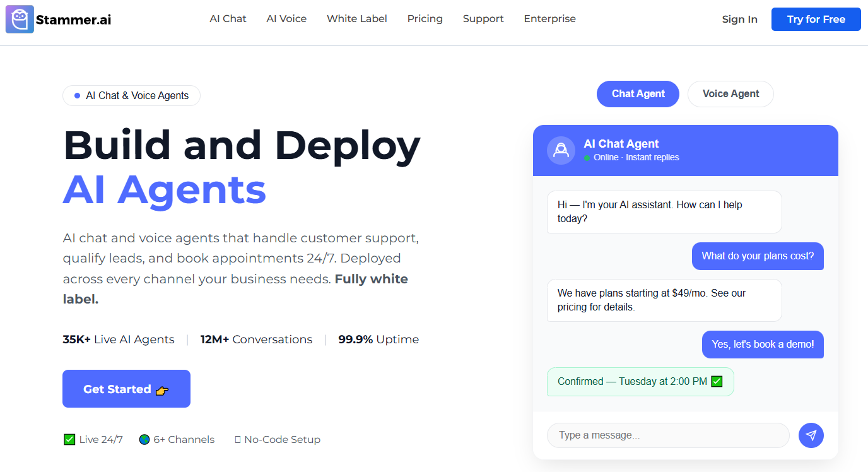Click the Sign In link
This screenshot has height=472, width=868.
coord(740,20)
